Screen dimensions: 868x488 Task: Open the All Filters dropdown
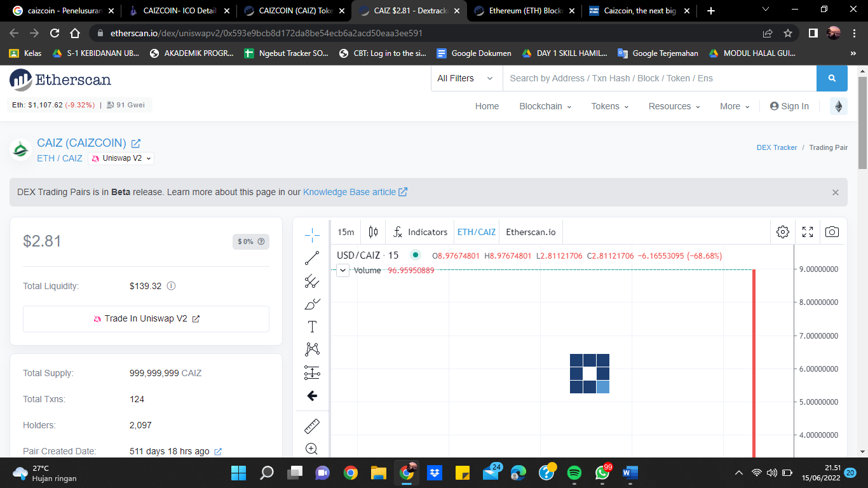[466, 78]
